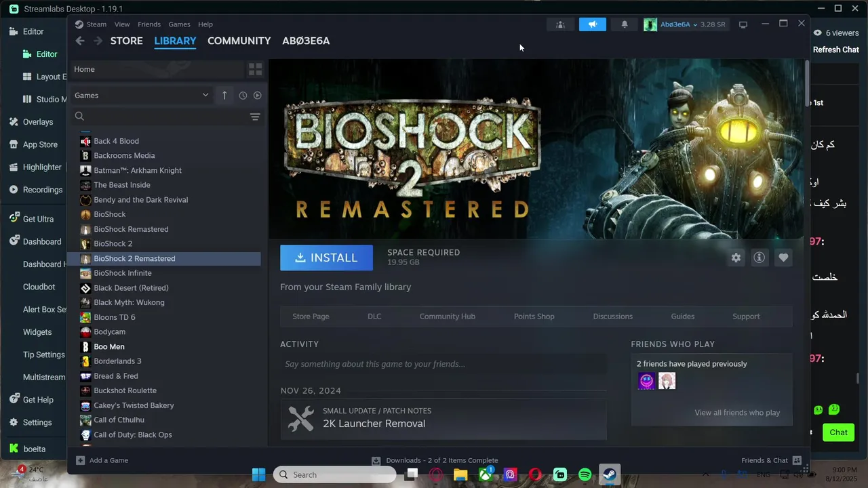
Task: Open the DLC link
Action: click(x=374, y=317)
